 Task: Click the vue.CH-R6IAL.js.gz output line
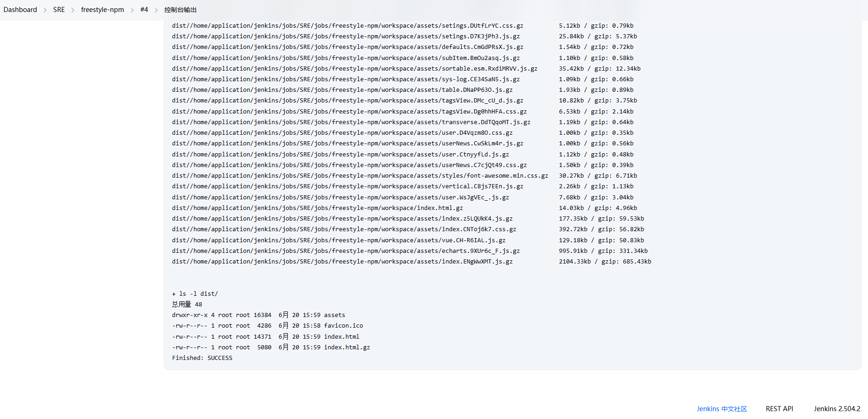[x=339, y=240]
